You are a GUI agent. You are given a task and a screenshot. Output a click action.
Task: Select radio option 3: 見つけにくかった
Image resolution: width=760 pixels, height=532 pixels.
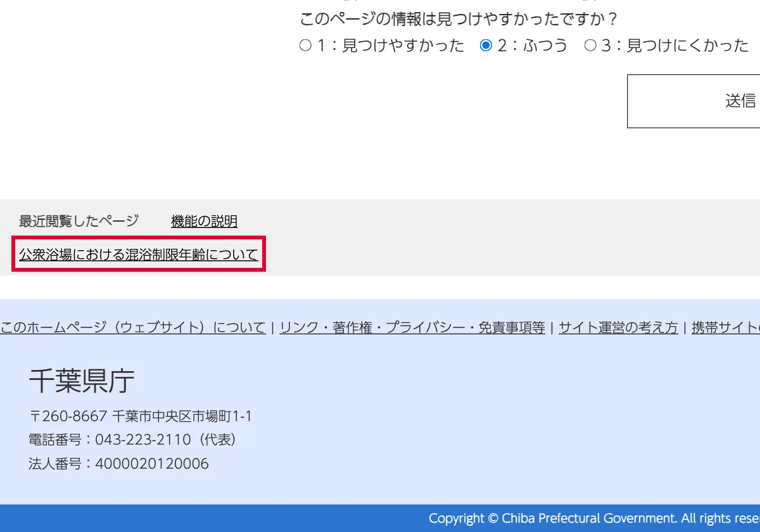coord(590,46)
